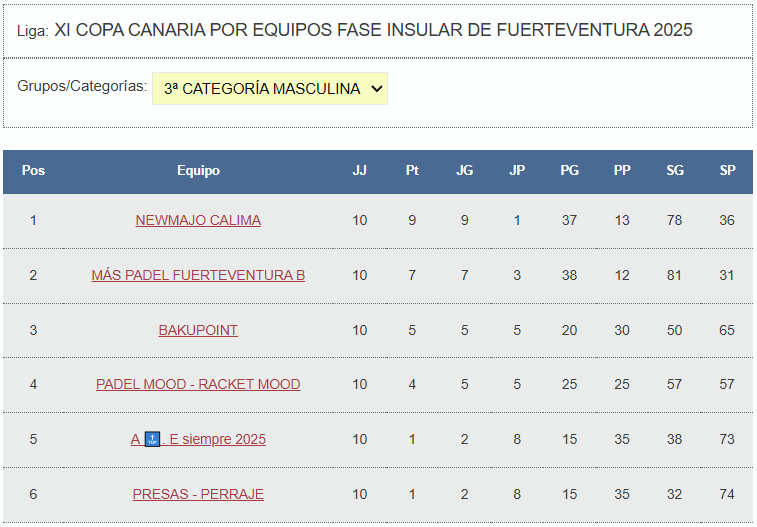The width and height of the screenshot is (757, 527).
Task: Select the PADEL MOOD - RACKET MOOD link
Action: pyautogui.click(x=198, y=384)
